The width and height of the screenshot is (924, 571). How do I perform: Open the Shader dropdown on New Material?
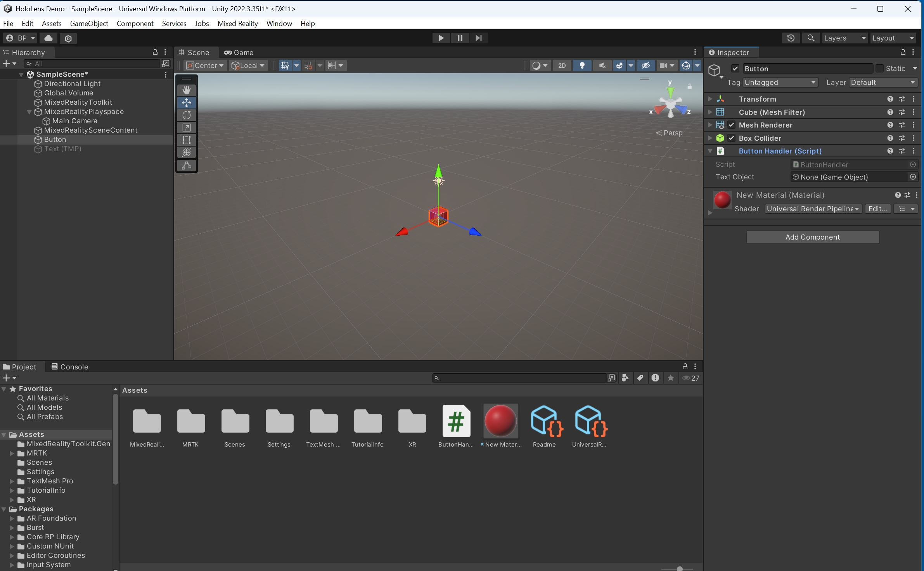tap(812, 209)
